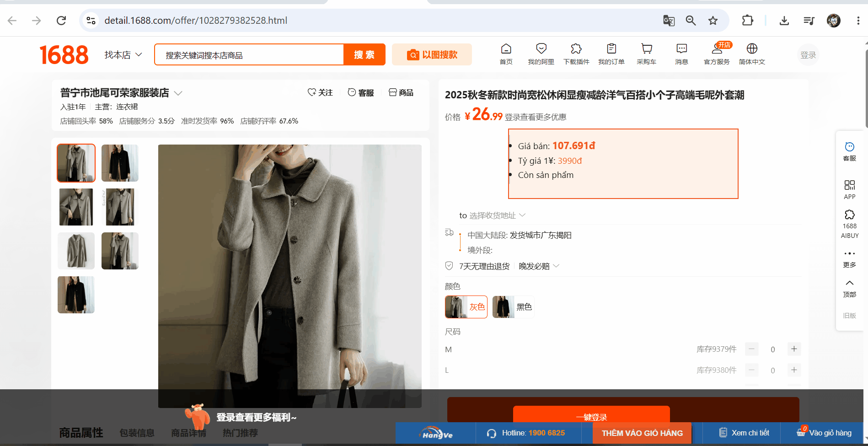The image size is (868, 446).
Task: Open the site information icon in address bar
Action: pos(91,21)
